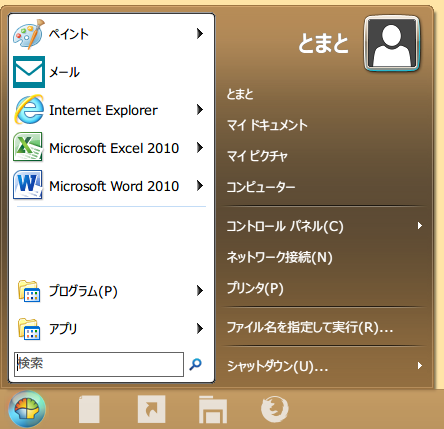Open the blank document taskbar icon

[89, 409]
